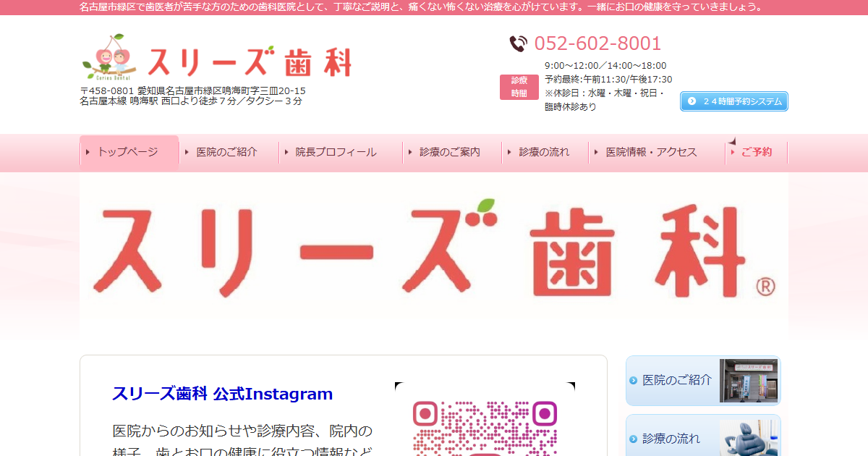Click the address text 〒458-0801 愛知県名古屋市緑区
The height and width of the screenshot is (456, 868).
pos(193,90)
